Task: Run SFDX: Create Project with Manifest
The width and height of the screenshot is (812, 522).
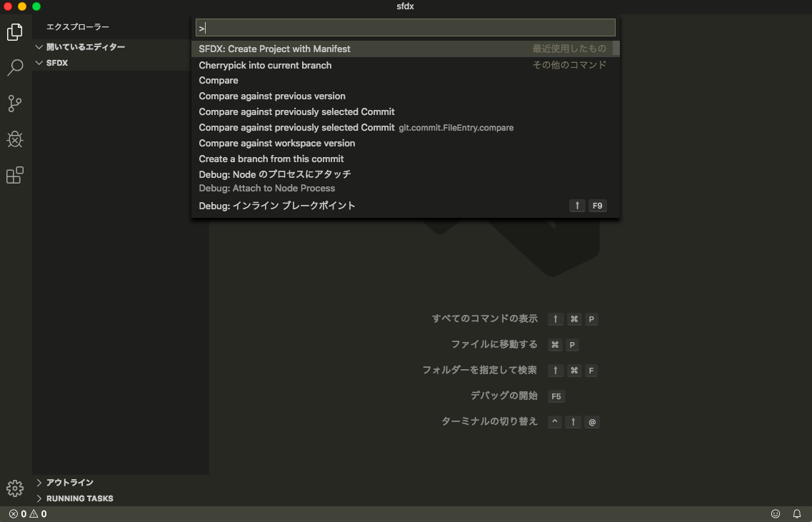Action: (x=402, y=49)
